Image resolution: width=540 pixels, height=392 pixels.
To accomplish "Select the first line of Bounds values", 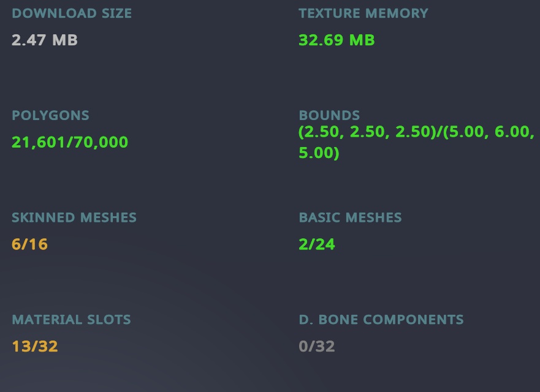I will click(x=416, y=132).
